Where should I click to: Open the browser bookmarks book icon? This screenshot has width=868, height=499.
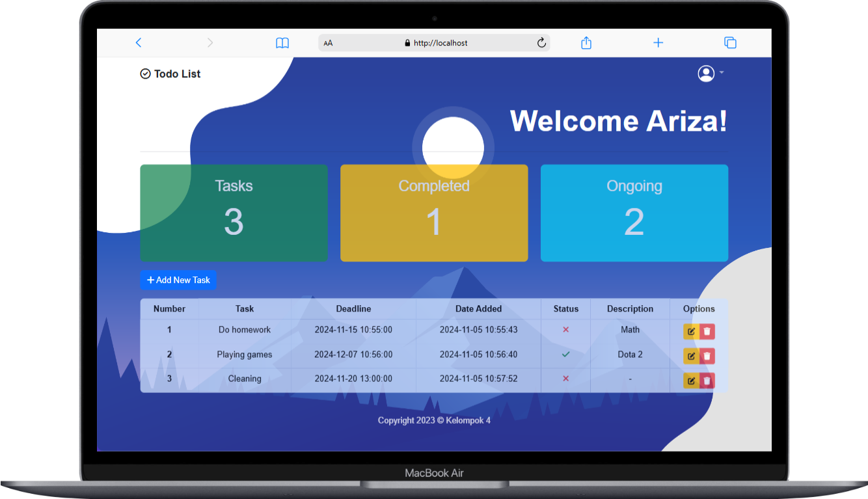[282, 43]
